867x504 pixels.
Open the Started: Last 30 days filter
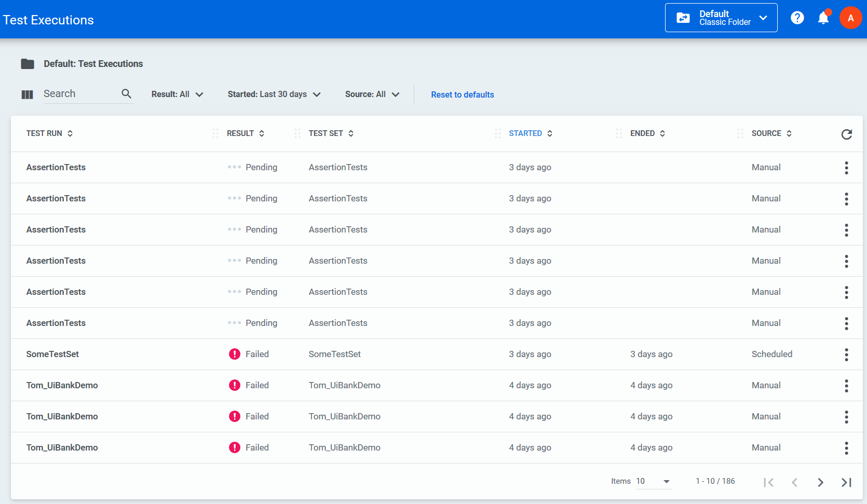coord(274,94)
